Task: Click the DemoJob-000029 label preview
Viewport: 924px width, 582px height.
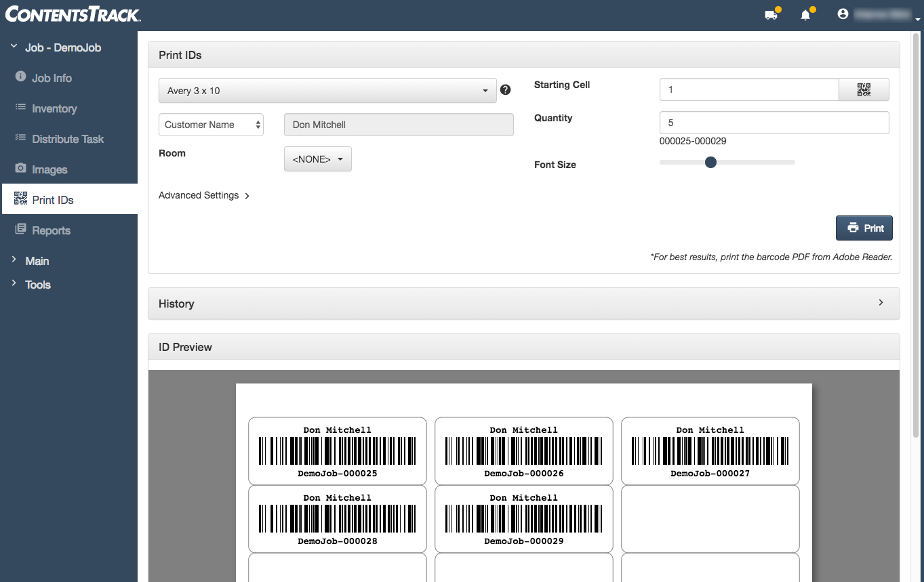Action: (524, 519)
